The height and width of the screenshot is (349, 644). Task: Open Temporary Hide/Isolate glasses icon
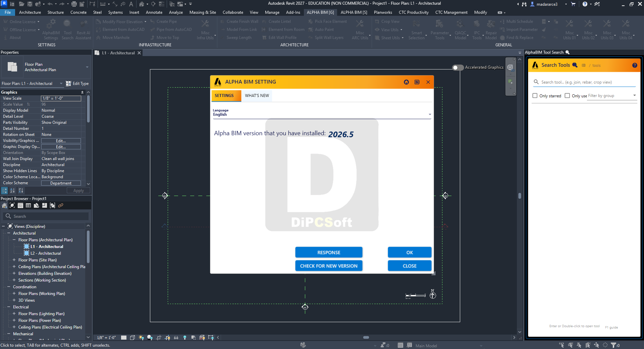(x=176, y=338)
